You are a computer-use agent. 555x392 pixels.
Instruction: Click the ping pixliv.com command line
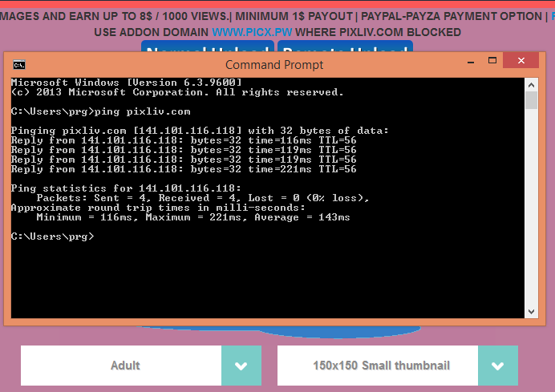click(101, 111)
